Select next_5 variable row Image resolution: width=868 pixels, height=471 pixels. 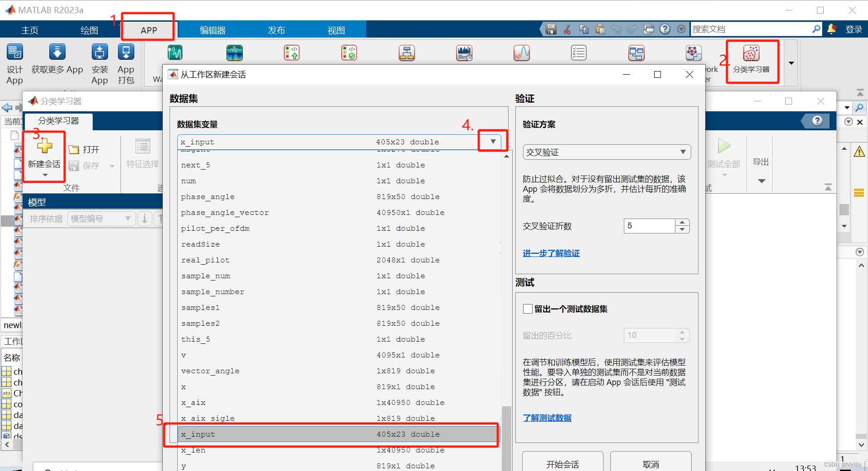339,165
